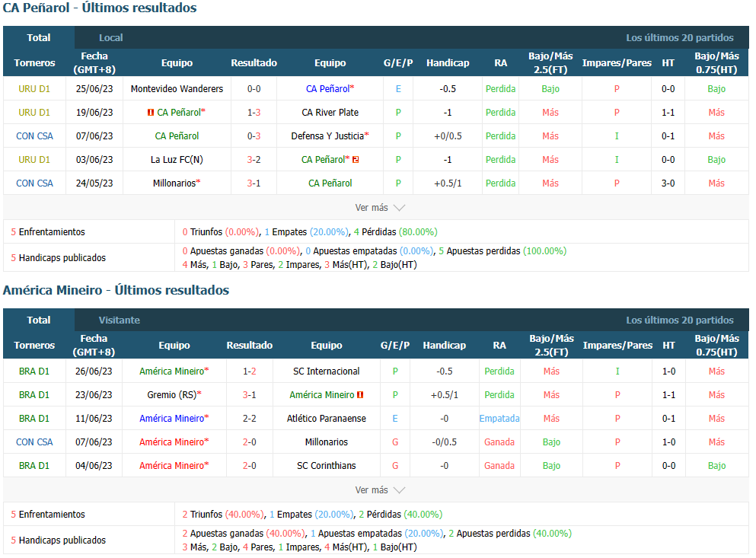Select Total tab in América Mineiro table
Screen dimensions: 756x558
coord(39,320)
